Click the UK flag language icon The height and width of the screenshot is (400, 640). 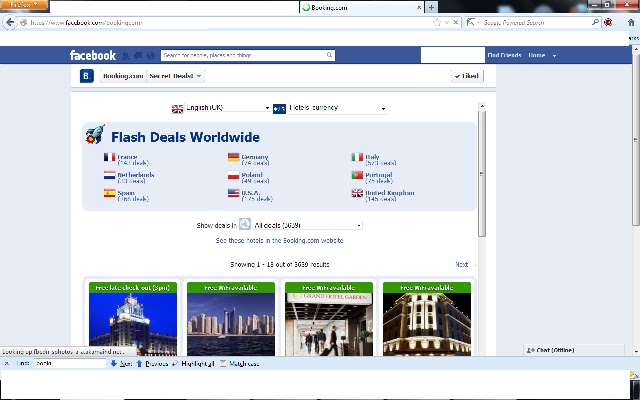tap(178, 109)
